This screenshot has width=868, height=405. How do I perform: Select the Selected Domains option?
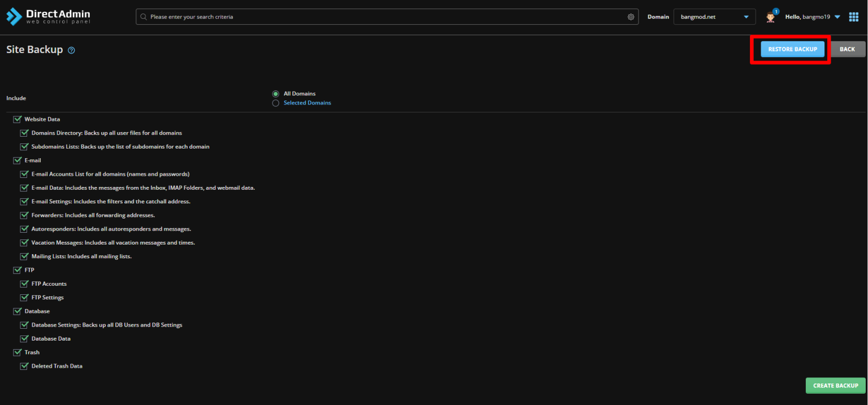275,103
